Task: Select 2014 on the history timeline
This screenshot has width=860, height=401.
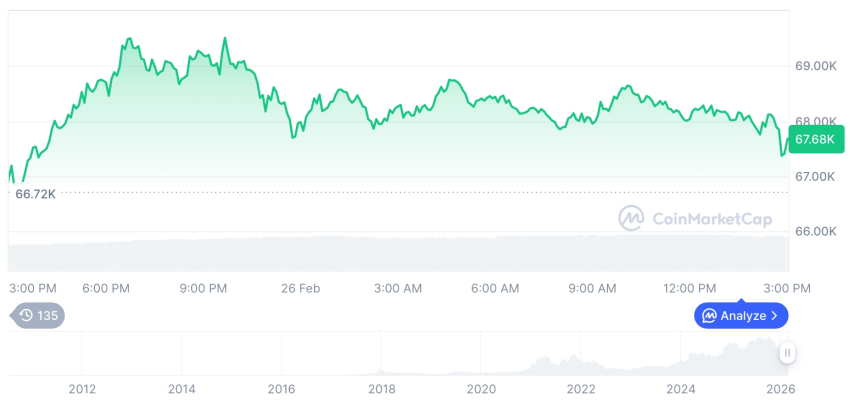Action: pos(181,389)
